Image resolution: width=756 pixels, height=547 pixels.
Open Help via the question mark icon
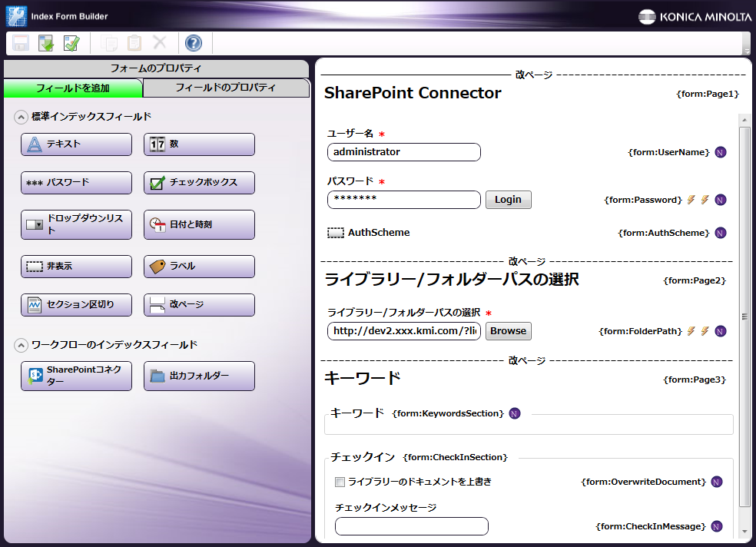click(x=194, y=43)
